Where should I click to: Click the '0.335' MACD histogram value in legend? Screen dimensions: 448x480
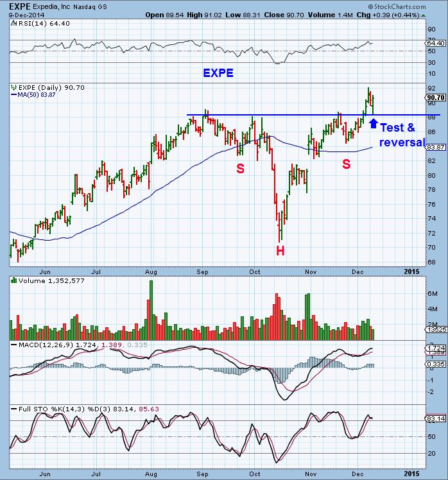pos(137,345)
